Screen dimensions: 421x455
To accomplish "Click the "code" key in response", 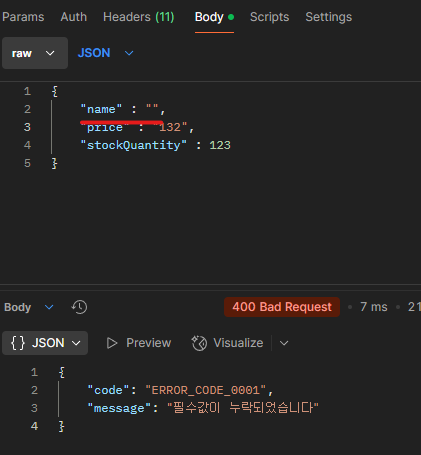I will click(108, 390).
